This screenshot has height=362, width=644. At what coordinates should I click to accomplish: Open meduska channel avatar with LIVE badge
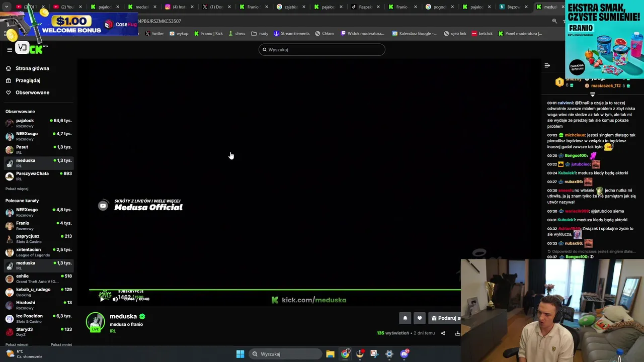click(95, 322)
